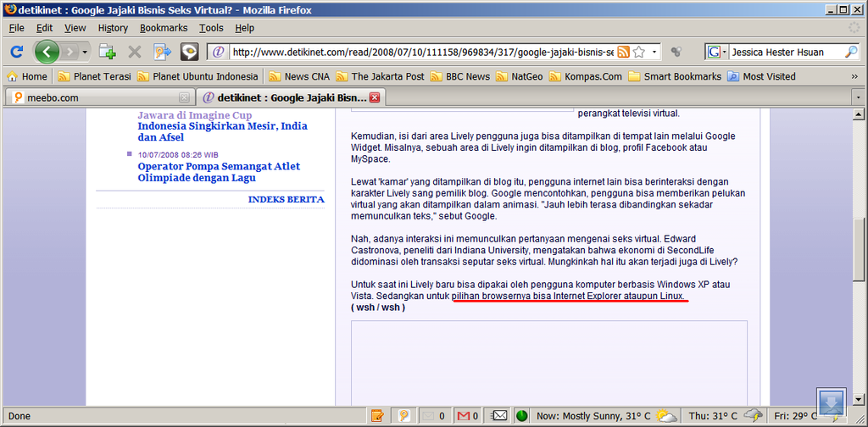Open the Smart Bookmarks folder
Screen dimensions: 868x427
676,76
